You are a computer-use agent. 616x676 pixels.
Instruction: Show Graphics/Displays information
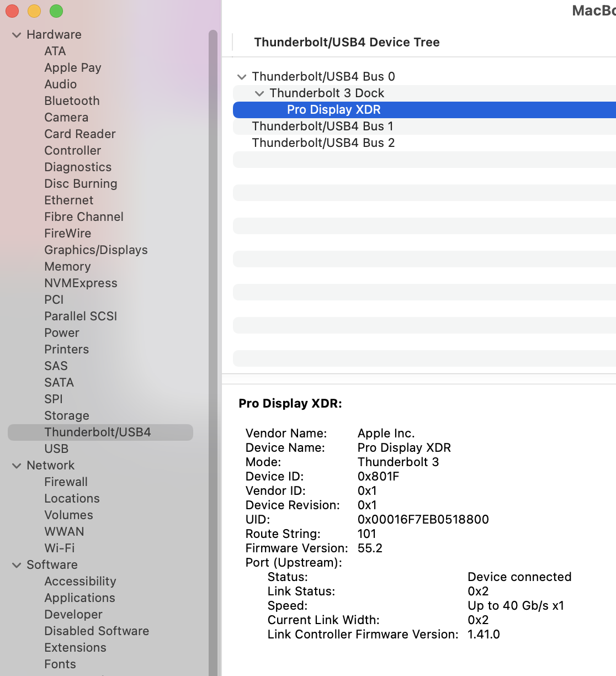coord(96,250)
